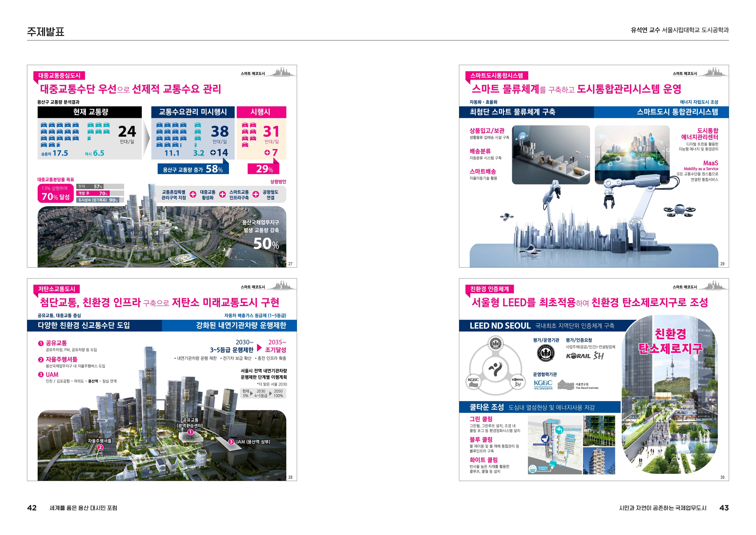
Task: Click the Seoul Institute wave logo
Action: coord(566,385)
